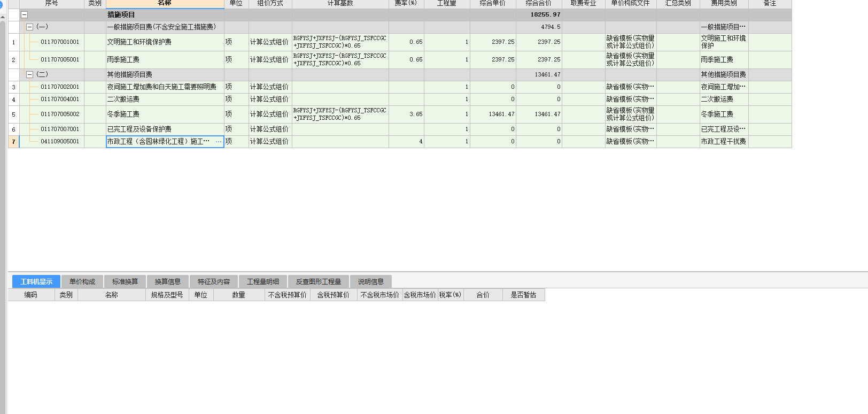Select the 工程量明细 tab
This screenshot has height=414, width=868.
click(263, 281)
